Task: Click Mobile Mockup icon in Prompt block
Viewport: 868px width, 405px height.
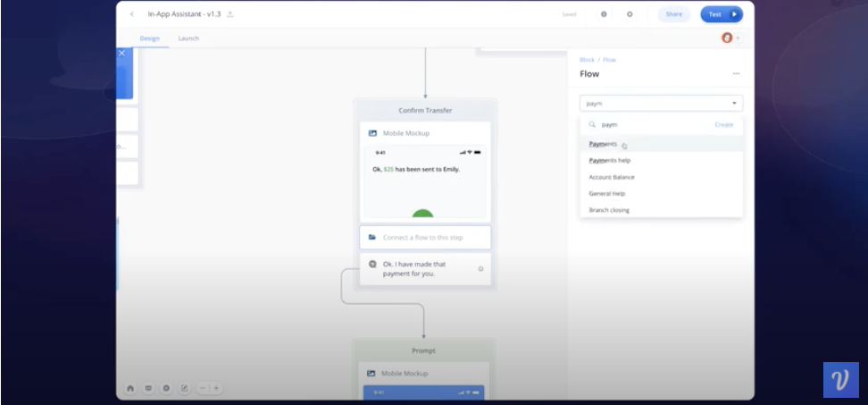Action: (371, 374)
